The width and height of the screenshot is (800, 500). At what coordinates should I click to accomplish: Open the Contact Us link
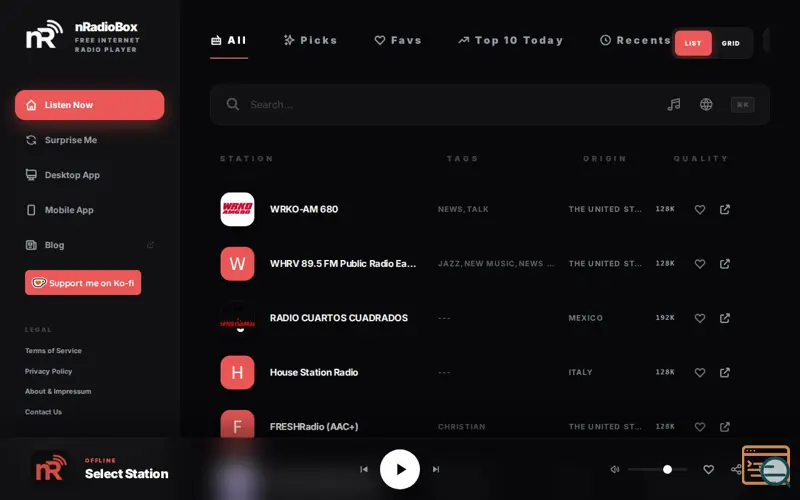point(43,412)
